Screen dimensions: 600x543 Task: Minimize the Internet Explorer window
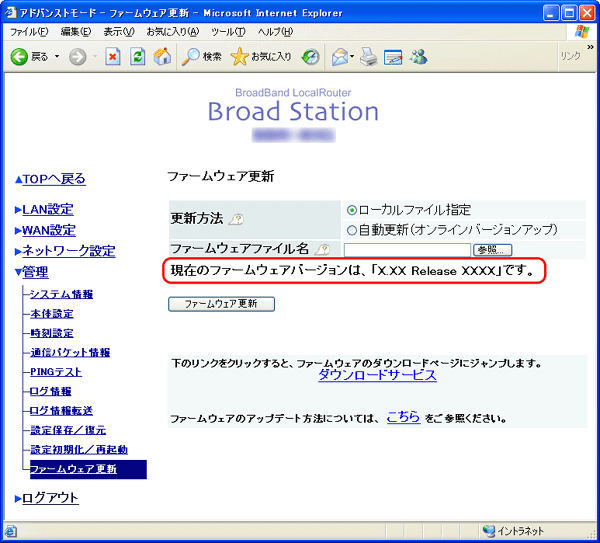(x=551, y=13)
